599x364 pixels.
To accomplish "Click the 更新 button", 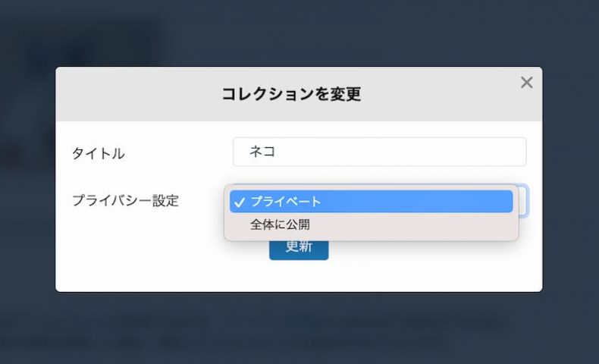I will 299,248.
